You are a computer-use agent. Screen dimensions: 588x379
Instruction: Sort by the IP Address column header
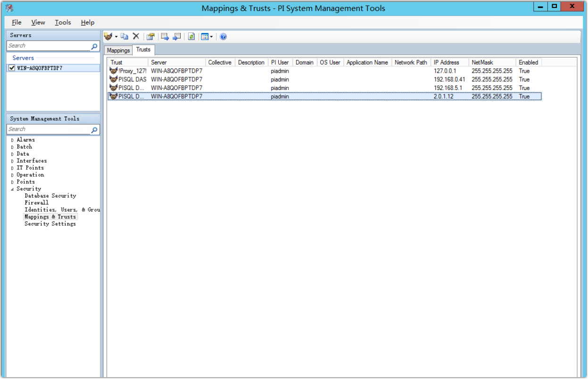[x=450, y=62]
